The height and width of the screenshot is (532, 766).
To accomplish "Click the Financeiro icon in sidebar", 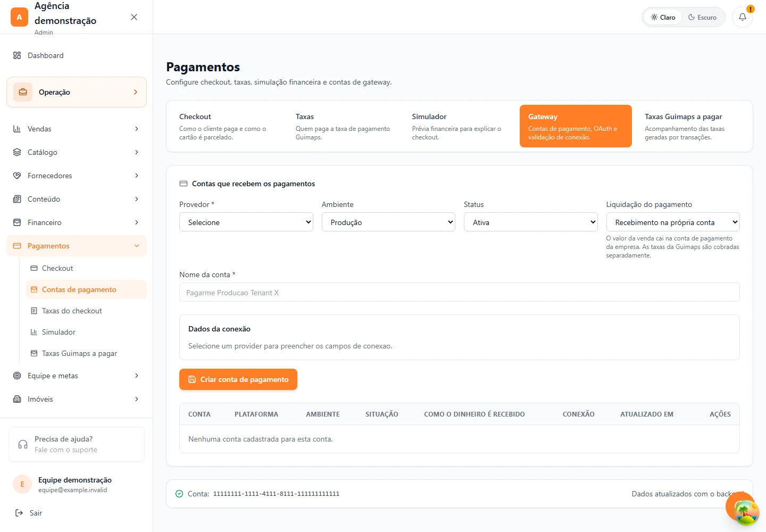I will 17,222.
